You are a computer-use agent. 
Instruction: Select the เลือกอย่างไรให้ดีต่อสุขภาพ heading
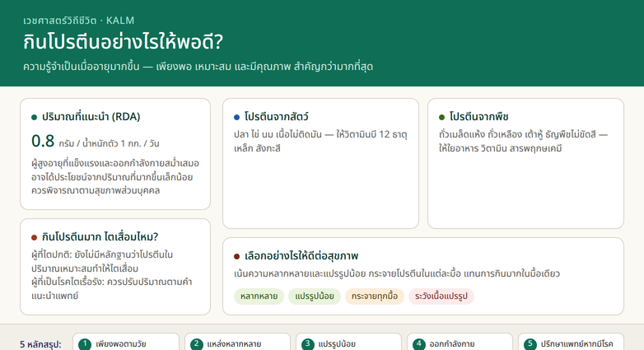(301, 256)
